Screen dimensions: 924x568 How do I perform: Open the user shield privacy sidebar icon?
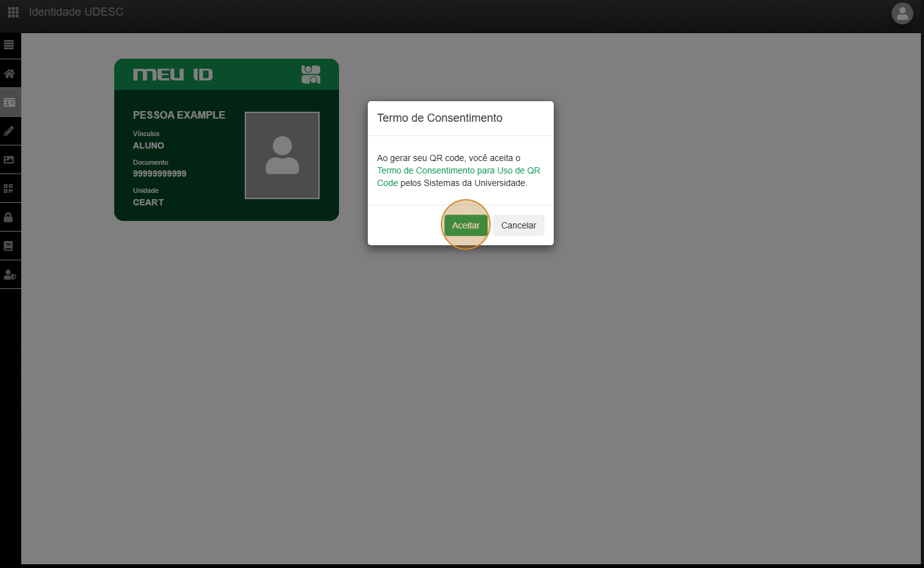click(9, 275)
